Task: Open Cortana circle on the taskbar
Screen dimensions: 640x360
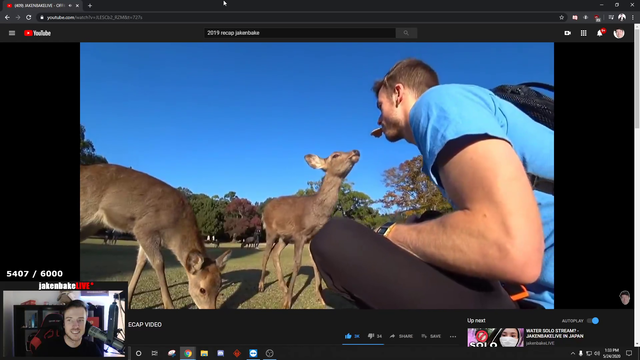Action: pos(138,353)
